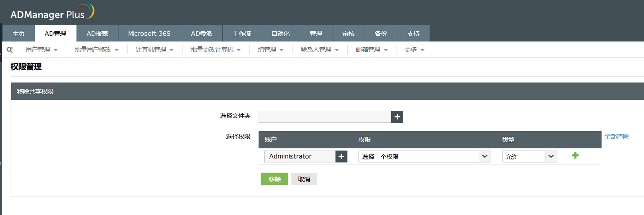The height and width of the screenshot is (215, 644).
Task: Click 全部清除 link
Action: point(617,136)
